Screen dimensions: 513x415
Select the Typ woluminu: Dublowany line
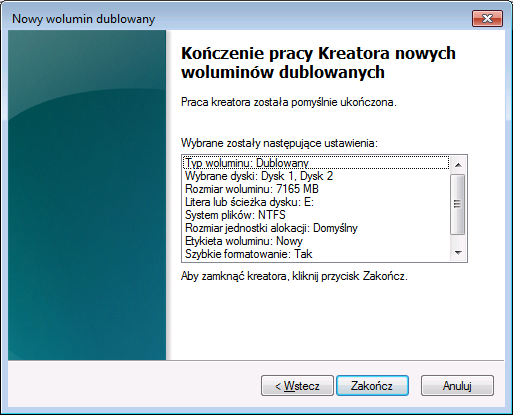coord(316,163)
